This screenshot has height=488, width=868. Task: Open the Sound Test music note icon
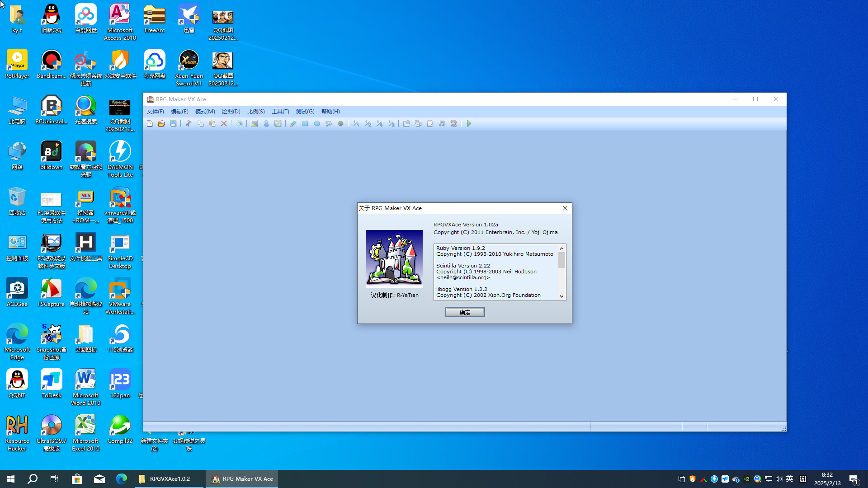[442, 123]
